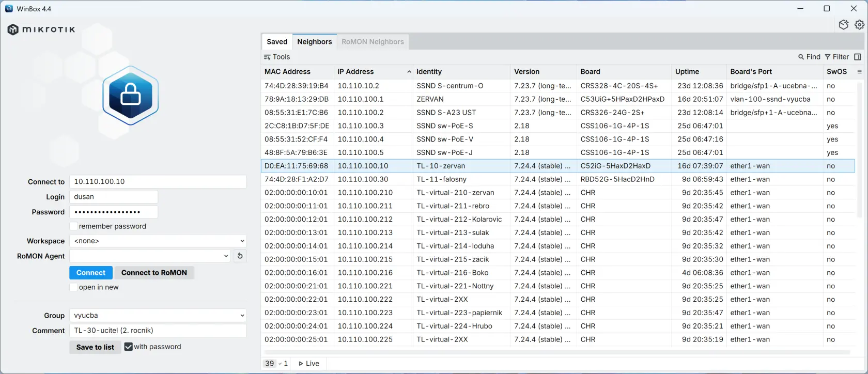Uncheck the with password checkbox

pos(129,347)
